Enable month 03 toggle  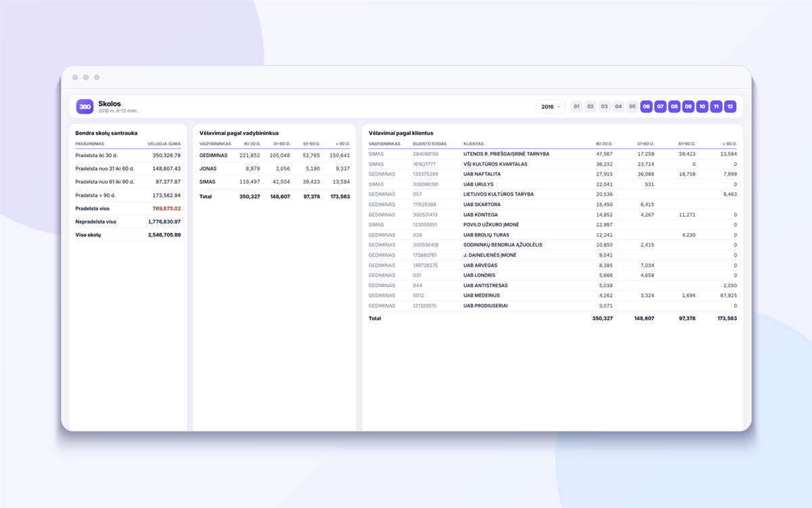(x=604, y=106)
